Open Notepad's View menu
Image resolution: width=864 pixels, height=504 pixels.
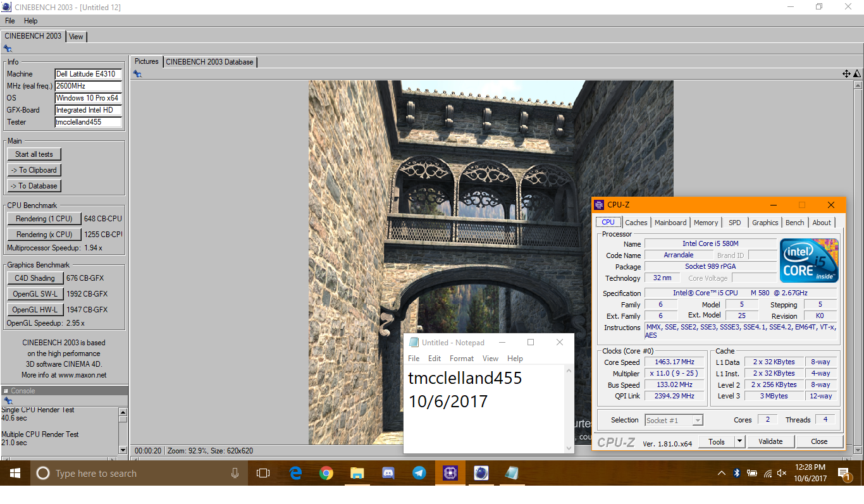click(x=490, y=359)
